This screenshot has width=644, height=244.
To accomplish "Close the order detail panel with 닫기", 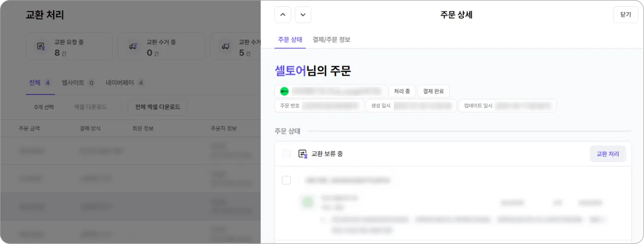I will point(626,15).
